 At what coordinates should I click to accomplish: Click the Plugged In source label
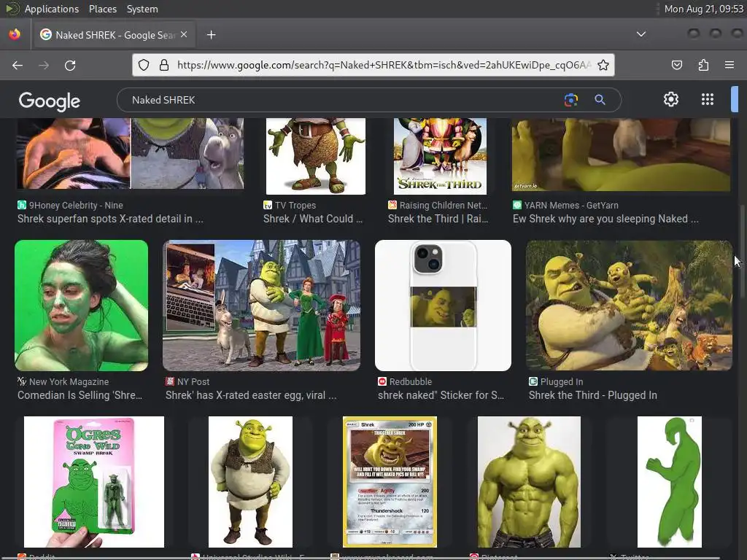point(561,381)
